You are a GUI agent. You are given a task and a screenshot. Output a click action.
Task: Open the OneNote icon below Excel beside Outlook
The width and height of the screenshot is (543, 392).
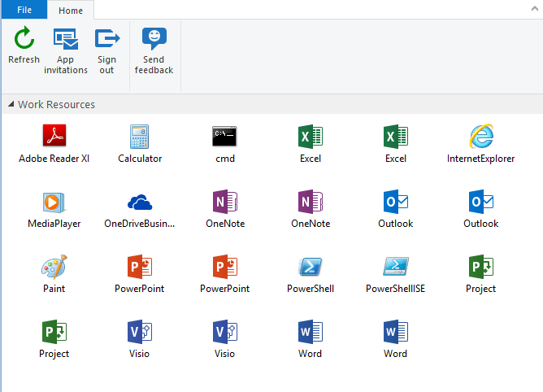311,209
